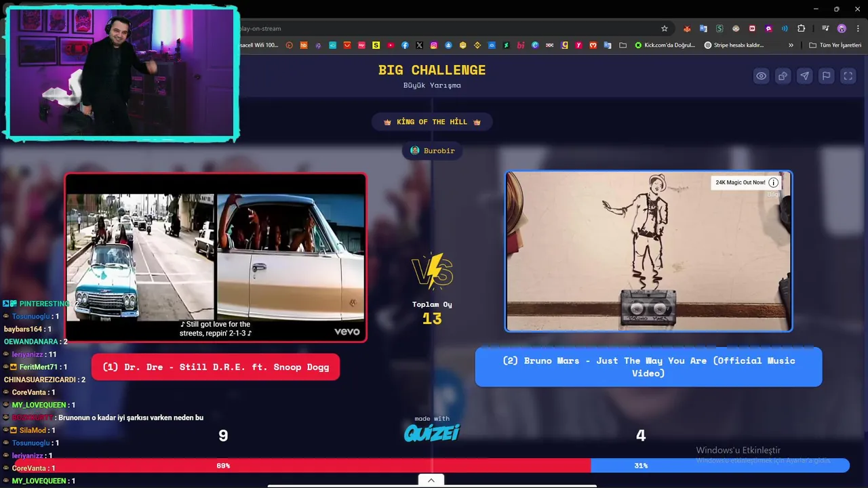
Task: Open the Burobir user chip
Action: [432, 150]
